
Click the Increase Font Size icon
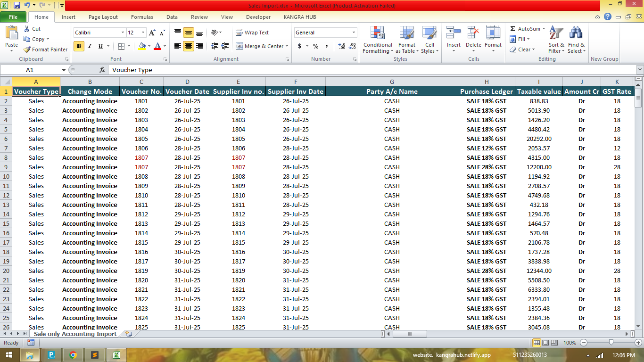tap(152, 33)
